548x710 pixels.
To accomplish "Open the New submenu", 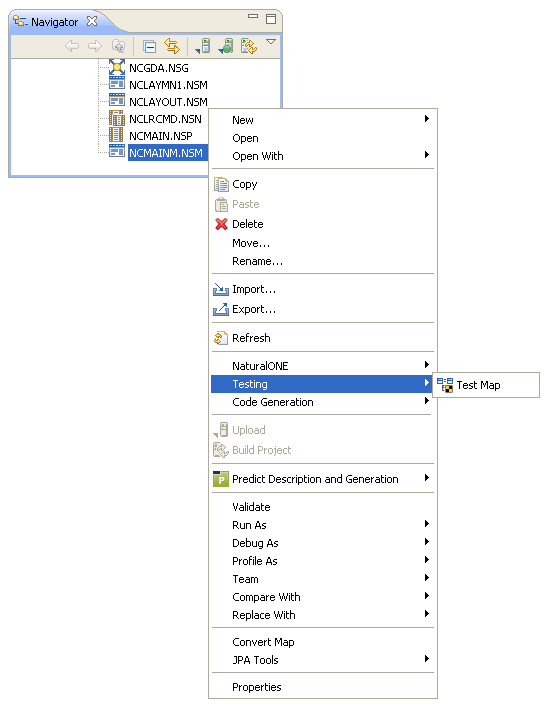I will pos(322,120).
